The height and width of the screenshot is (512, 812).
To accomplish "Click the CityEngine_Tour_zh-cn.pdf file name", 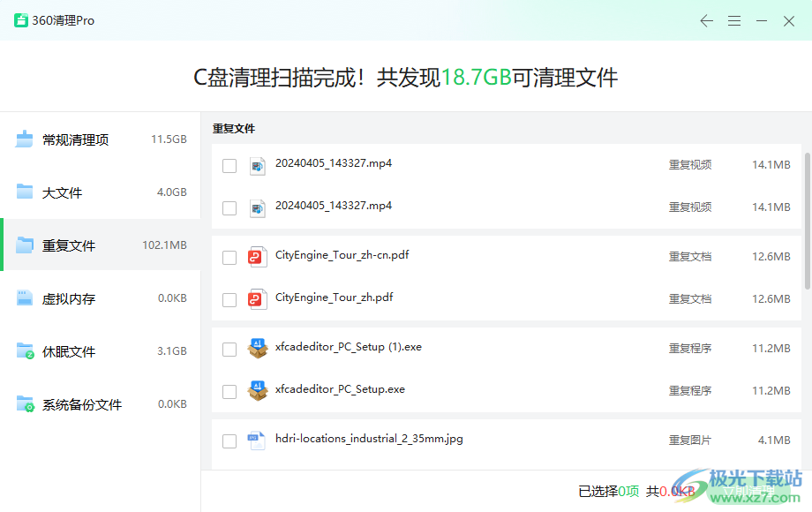I will click(342, 255).
